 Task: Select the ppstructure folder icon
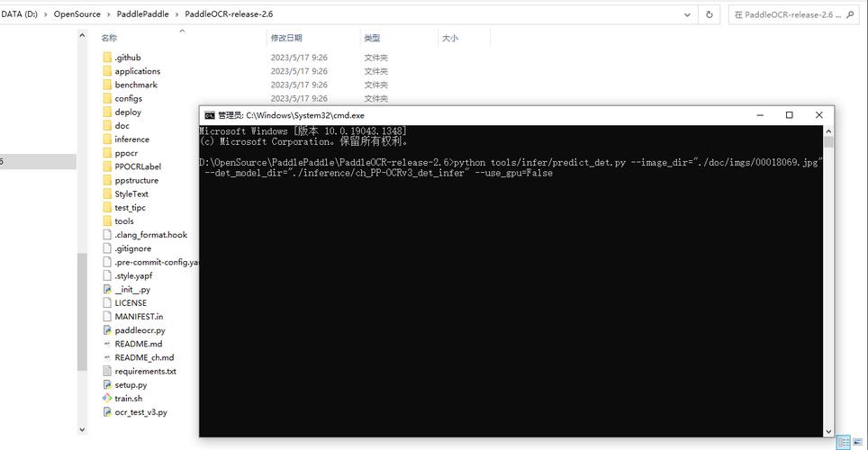(x=107, y=180)
